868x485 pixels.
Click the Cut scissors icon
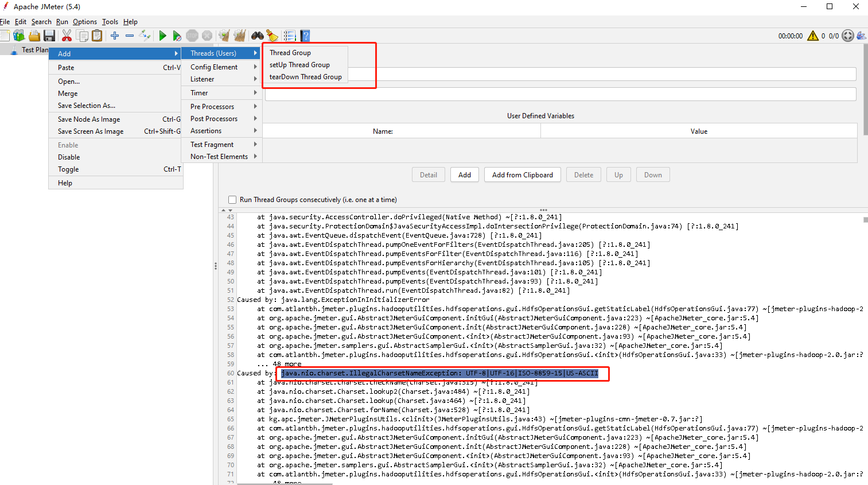[67, 36]
